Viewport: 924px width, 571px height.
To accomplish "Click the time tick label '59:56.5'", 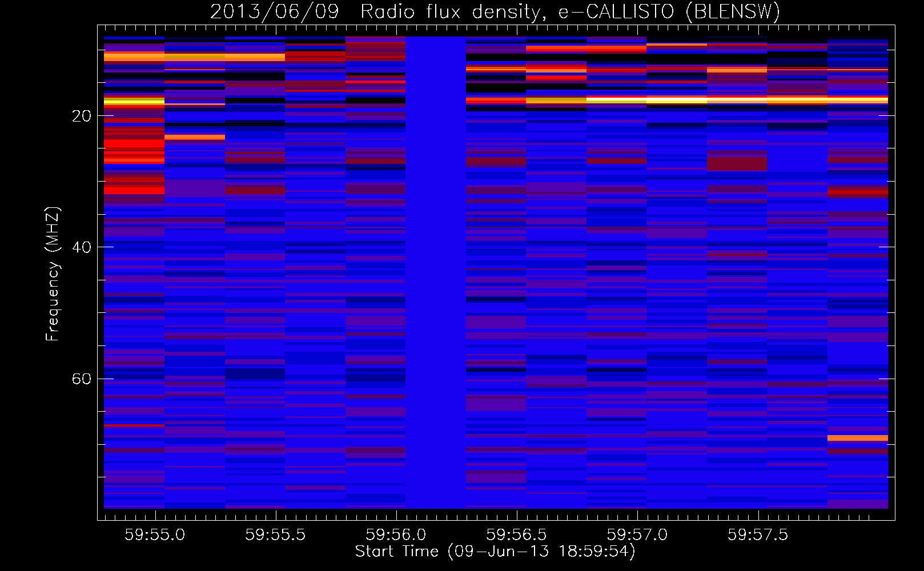I will coord(516,535).
